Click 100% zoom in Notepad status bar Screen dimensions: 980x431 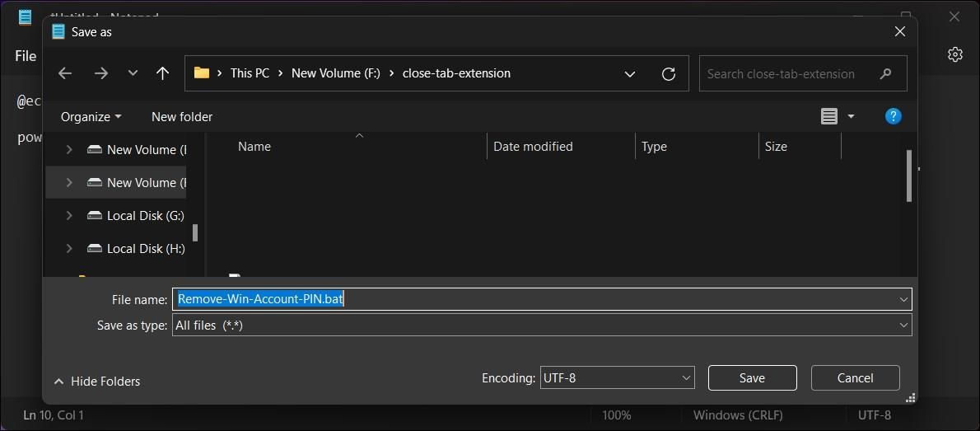pyautogui.click(x=616, y=415)
